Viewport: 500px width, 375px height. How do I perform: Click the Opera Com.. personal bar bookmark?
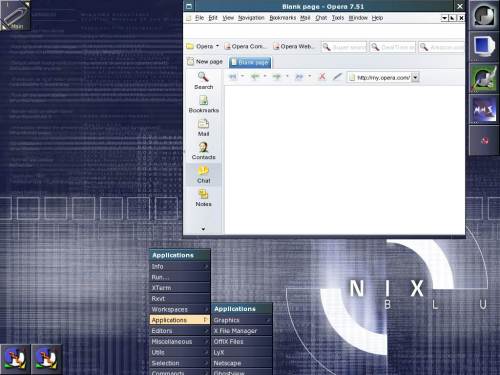pyautogui.click(x=246, y=46)
